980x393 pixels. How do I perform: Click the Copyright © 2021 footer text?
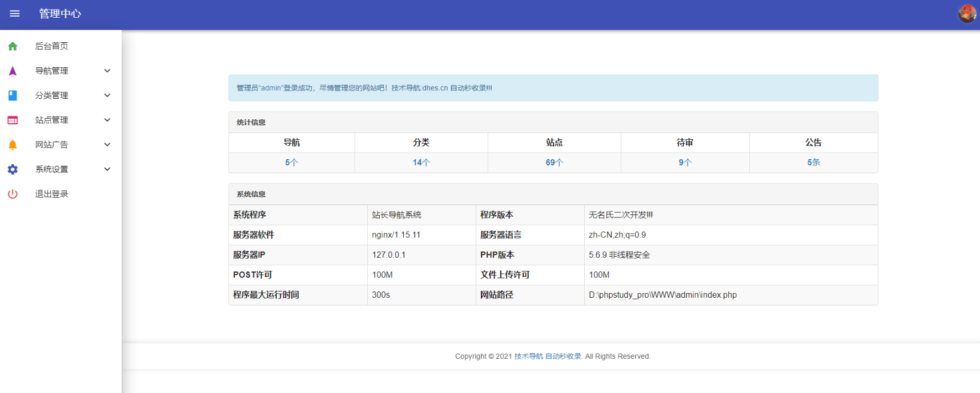pos(483,356)
